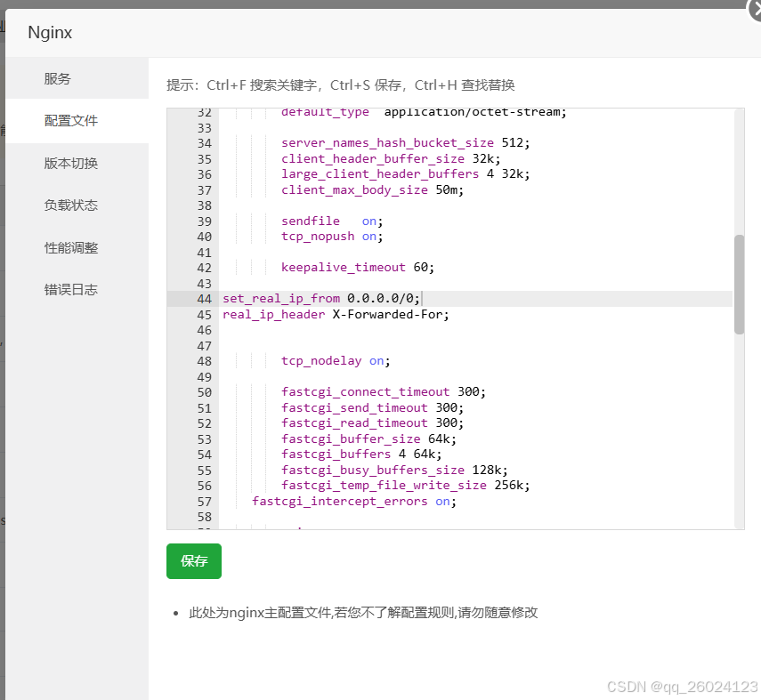Click fastcgi_temp_file_write_size 256k line
The image size is (761, 700).
pos(405,485)
